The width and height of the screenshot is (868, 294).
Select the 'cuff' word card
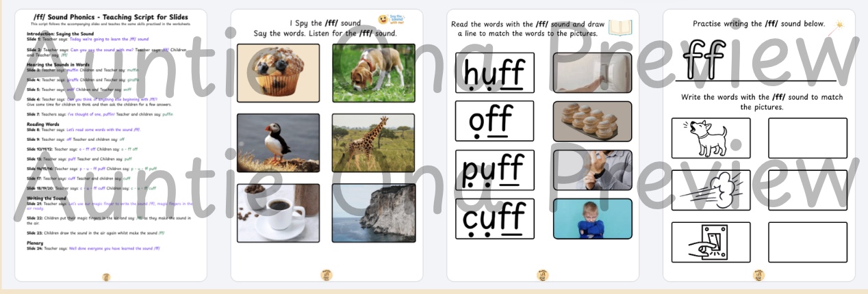tap(494, 219)
